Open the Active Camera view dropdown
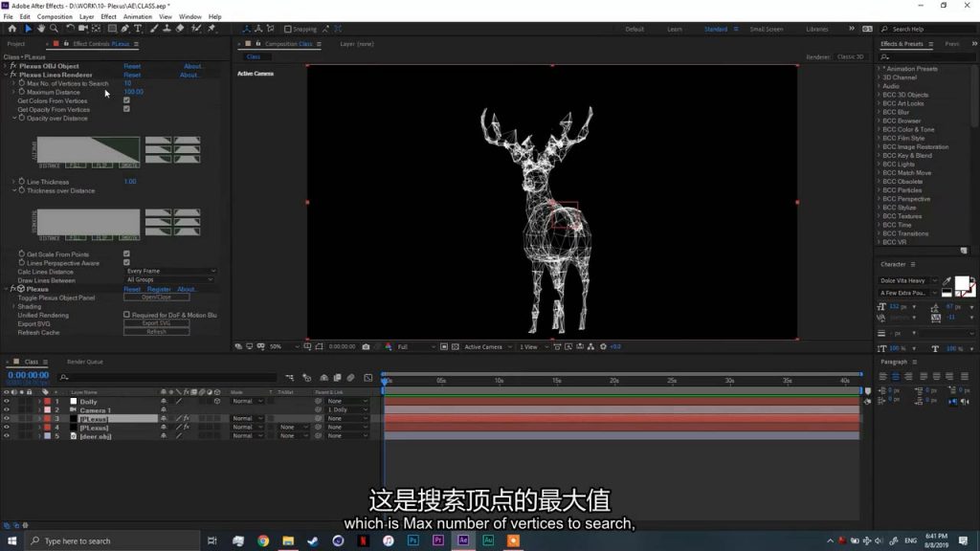The width and height of the screenshot is (980, 551). click(488, 346)
